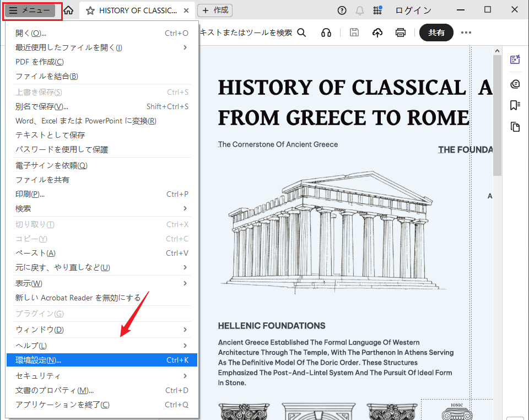
Task: Click the search text or tools field
Action: [x=246, y=33]
